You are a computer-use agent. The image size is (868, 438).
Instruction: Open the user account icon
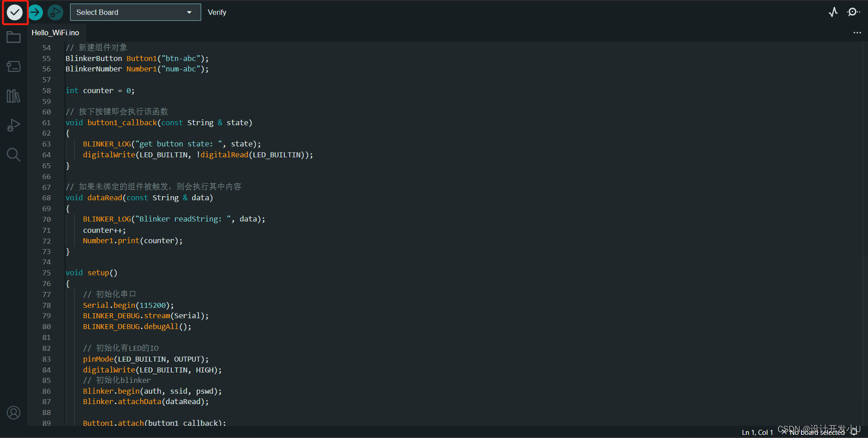[x=14, y=413]
